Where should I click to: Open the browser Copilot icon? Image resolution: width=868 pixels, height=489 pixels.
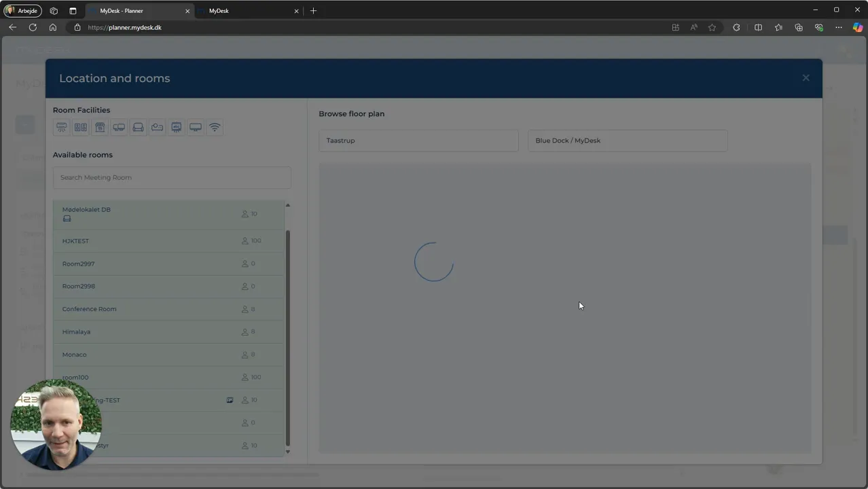click(857, 27)
